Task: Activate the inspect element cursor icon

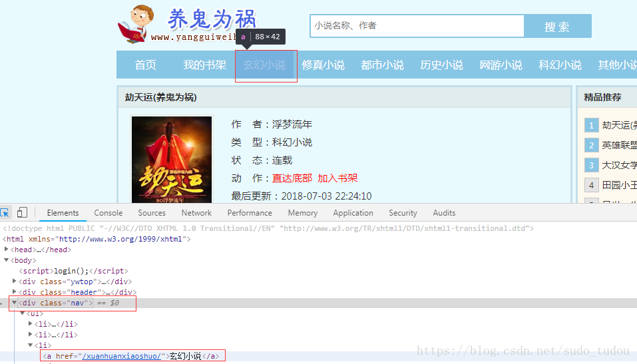Action: 5,212
